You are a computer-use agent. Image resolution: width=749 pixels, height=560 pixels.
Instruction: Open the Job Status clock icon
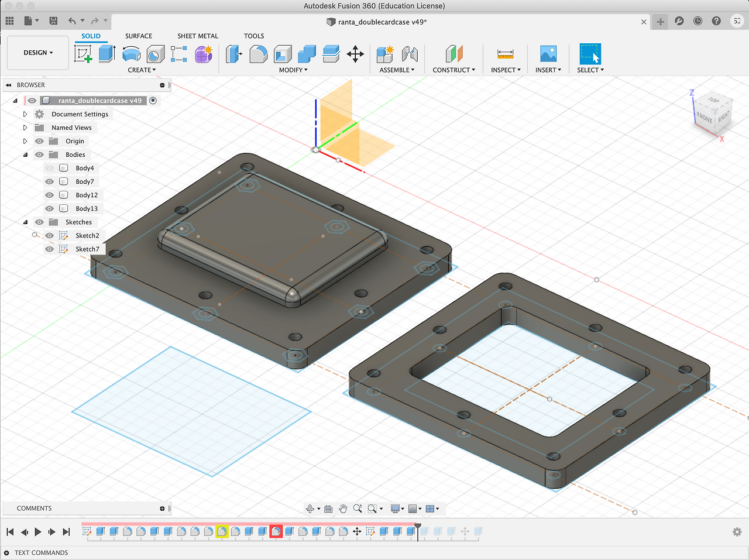(x=698, y=20)
